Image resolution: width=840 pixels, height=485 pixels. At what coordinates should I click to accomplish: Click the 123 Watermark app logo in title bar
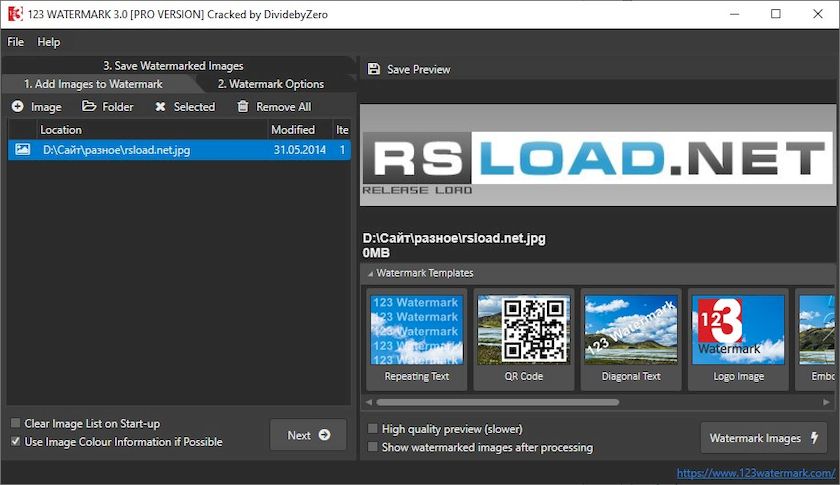coord(15,14)
